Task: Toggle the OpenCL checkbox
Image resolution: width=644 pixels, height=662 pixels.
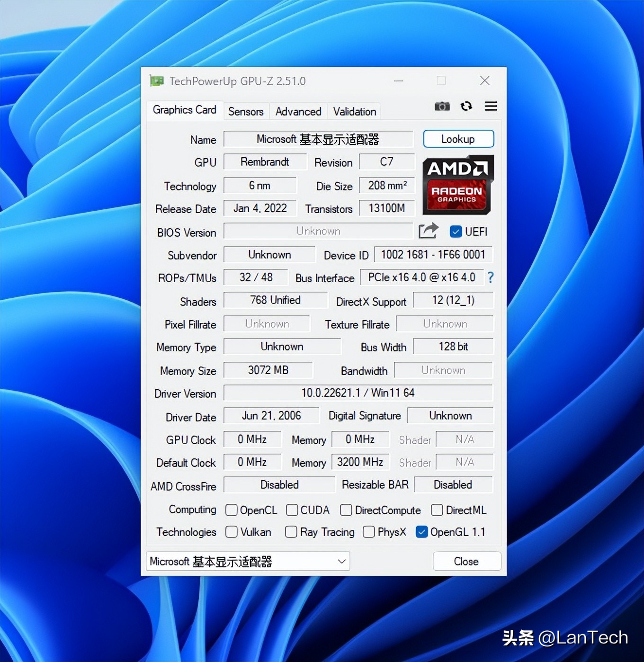Action: (232, 510)
